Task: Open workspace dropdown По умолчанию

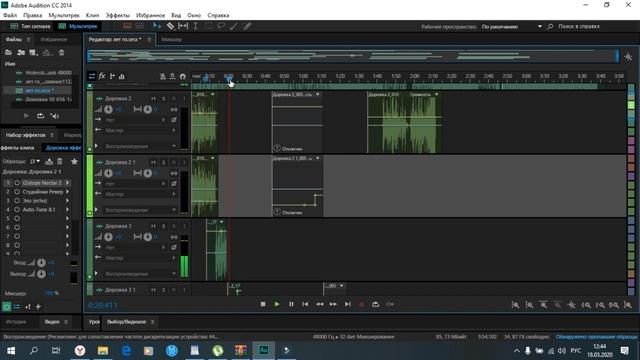Action: click(512, 27)
